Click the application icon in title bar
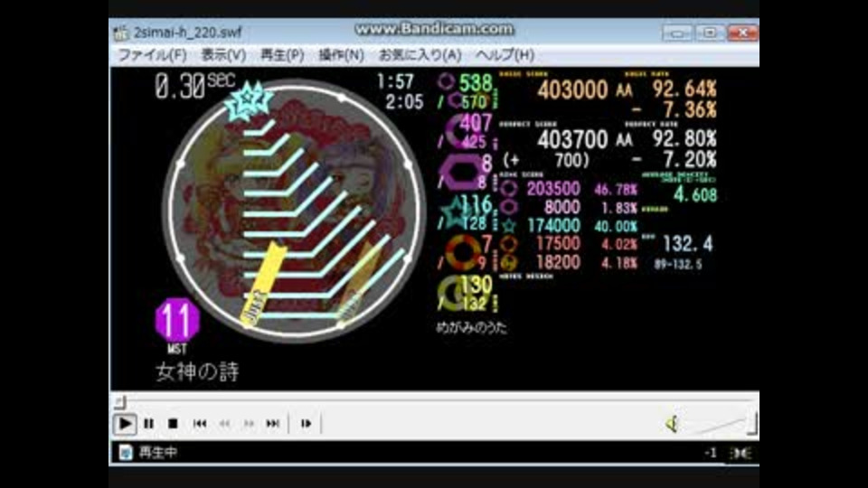Viewport: 868px width, 488px height. [121, 33]
